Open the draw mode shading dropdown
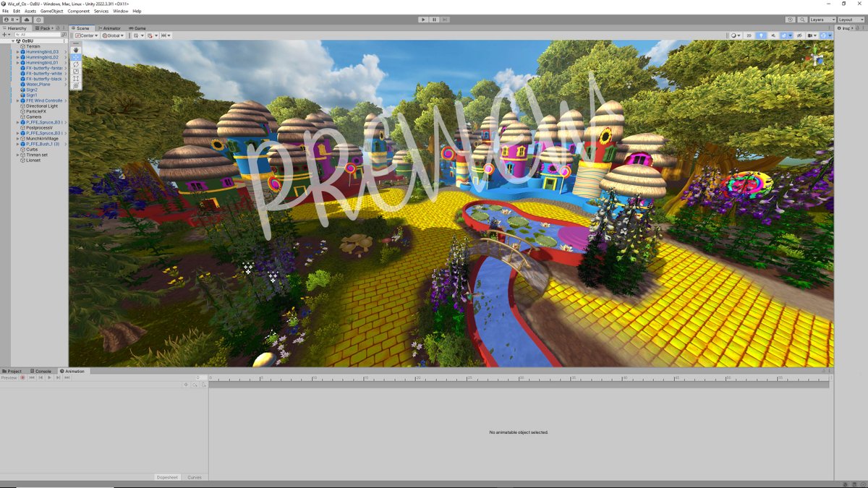This screenshot has height=488, width=868. tap(736, 35)
